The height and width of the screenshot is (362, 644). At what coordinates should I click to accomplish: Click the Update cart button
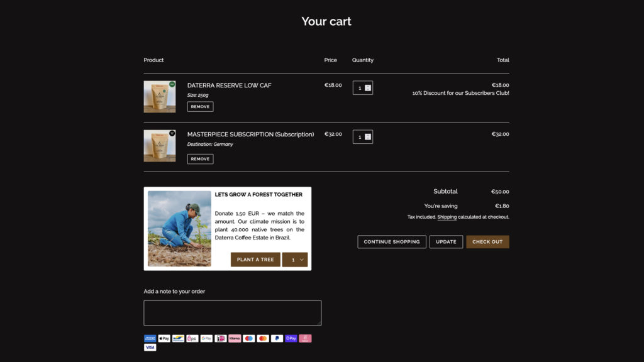[x=446, y=242]
